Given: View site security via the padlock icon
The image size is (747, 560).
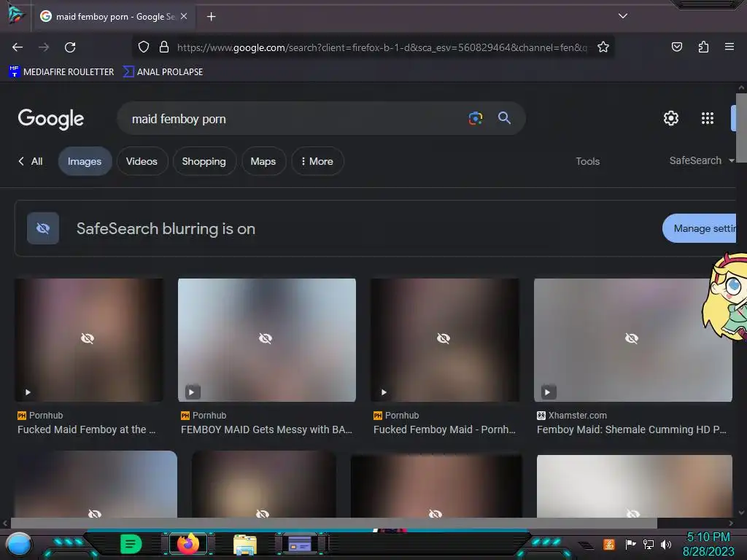Looking at the screenshot, I should (x=164, y=47).
